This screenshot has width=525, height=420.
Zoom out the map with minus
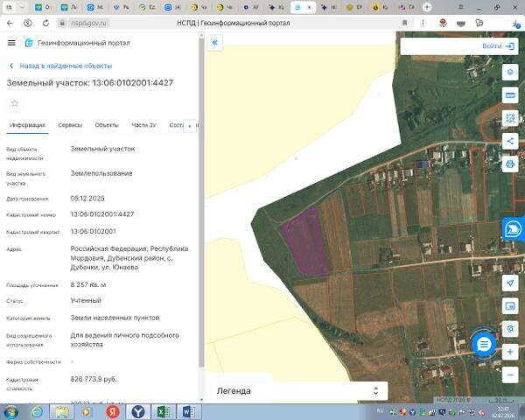510,374
